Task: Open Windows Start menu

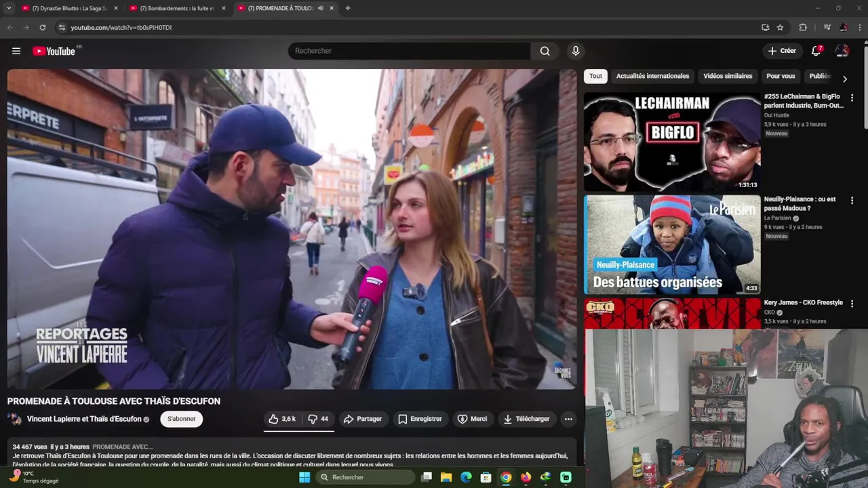Action: click(304, 477)
